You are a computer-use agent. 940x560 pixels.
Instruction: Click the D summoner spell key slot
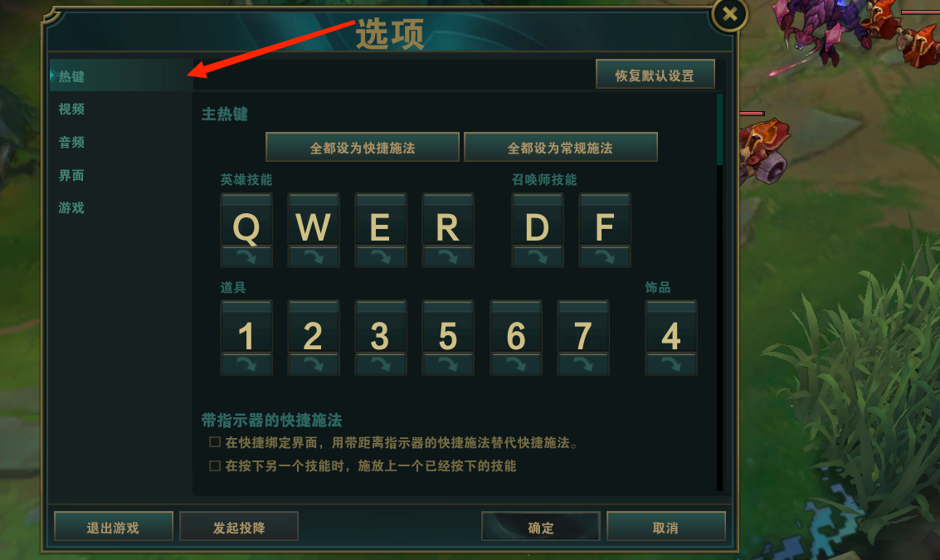point(538,220)
